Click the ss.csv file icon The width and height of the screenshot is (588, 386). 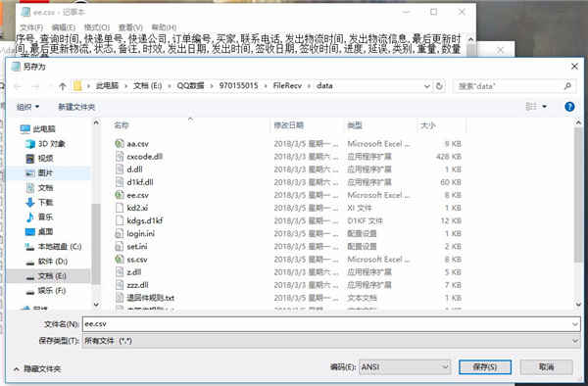pos(120,259)
